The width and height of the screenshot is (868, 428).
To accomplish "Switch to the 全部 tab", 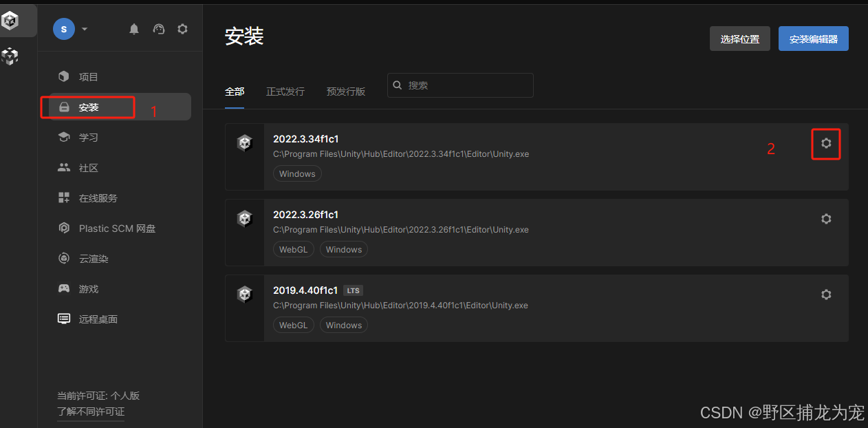I will (x=235, y=92).
